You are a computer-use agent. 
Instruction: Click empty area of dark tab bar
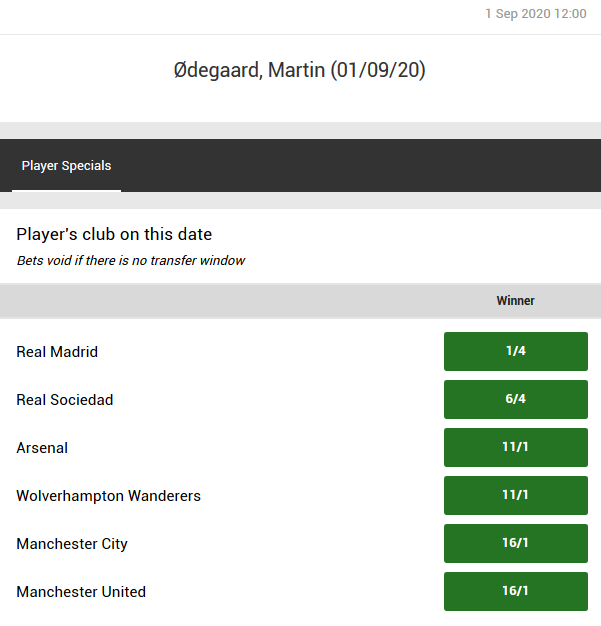click(359, 166)
